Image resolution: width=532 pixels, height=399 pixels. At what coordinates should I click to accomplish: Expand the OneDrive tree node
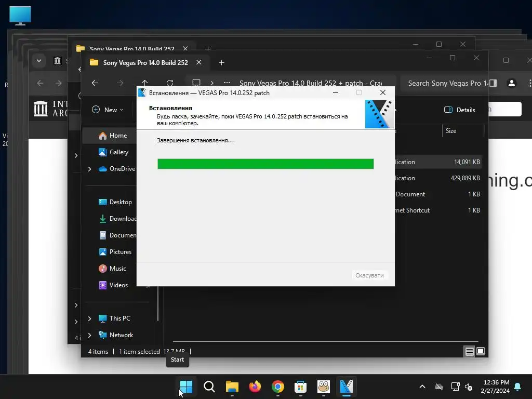point(89,169)
